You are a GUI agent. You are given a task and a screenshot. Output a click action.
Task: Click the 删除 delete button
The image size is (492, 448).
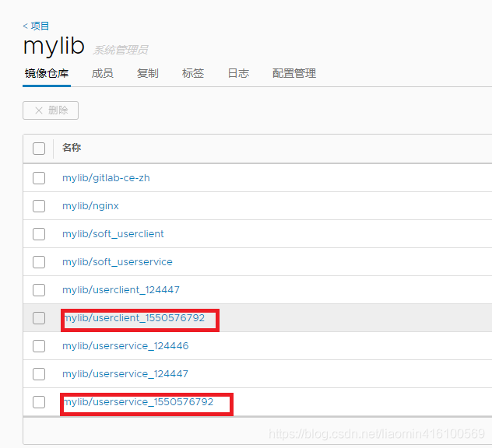click(x=51, y=110)
